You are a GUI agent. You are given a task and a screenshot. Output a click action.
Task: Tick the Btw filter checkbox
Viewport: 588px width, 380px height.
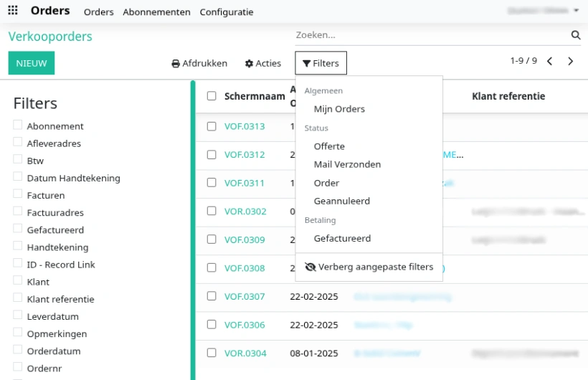pyautogui.click(x=18, y=159)
